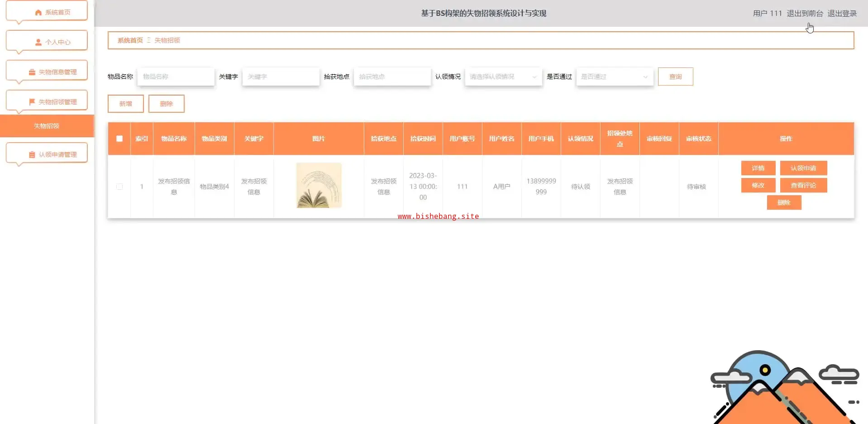Click the 删除 button above the table
The height and width of the screenshot is (424, 868).
click(167, 104)
